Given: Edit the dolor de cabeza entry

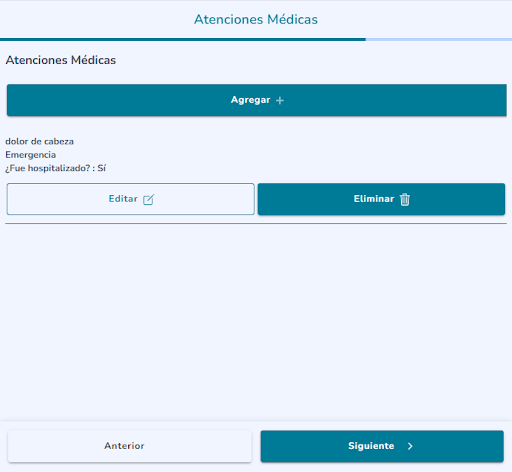Looking at the screenshot, I should pyautogui.click(x=131, y=199).
